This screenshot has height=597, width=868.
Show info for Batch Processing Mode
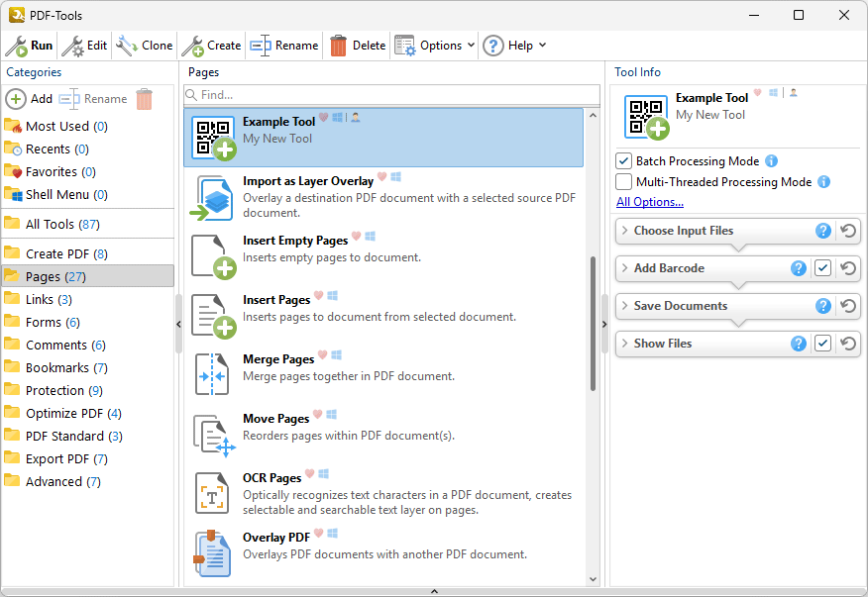click(x=771, y=161)
